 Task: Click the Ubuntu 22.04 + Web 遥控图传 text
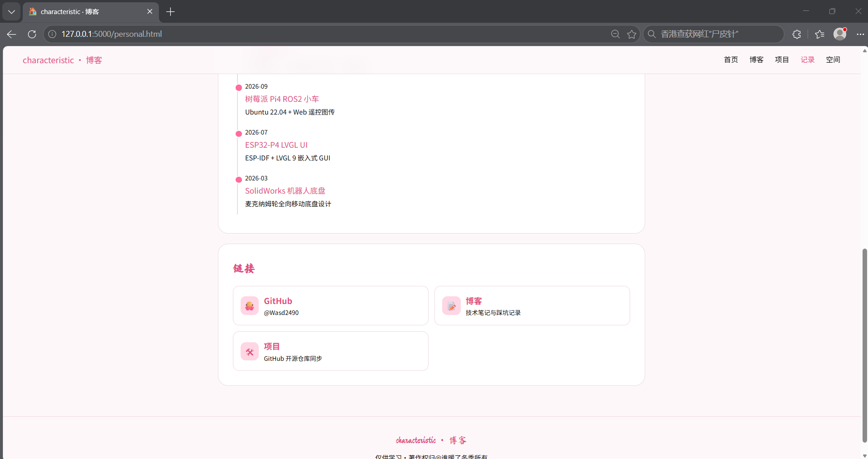290,112
